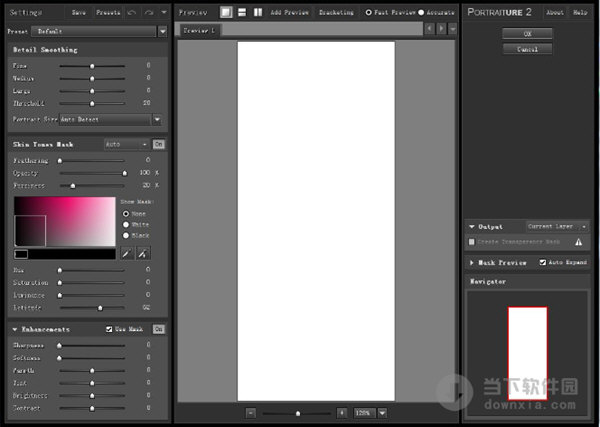Click the redo arrow icon
Image resolution: width=600 pixels, height=427 pixels.
pyautogui.click(x=149, y=12)
